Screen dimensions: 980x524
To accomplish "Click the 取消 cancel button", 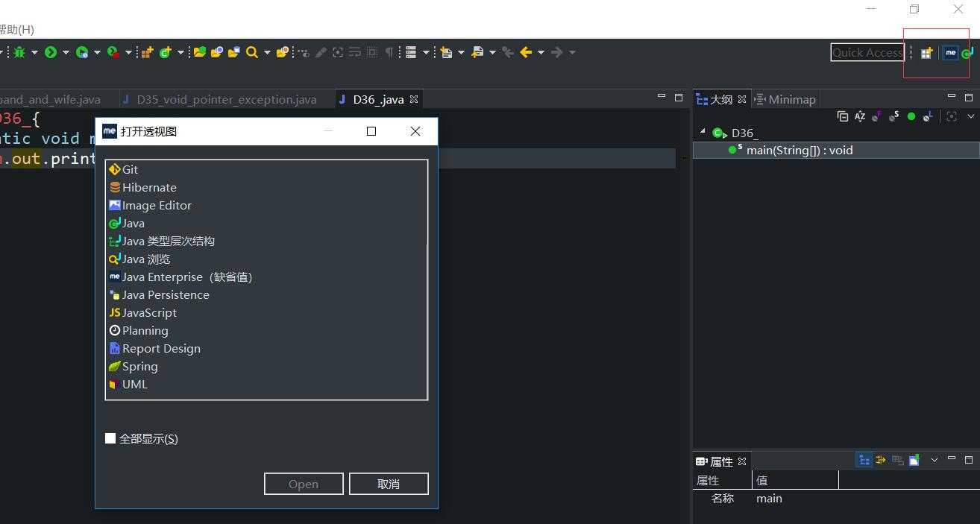I will click(x=389, y=484).
